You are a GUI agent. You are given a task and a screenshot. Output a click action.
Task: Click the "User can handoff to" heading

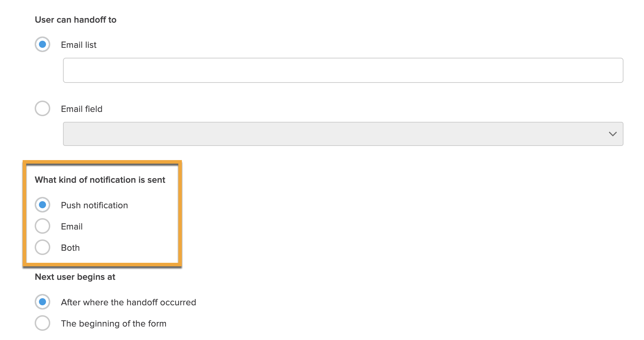pos(75,20)
